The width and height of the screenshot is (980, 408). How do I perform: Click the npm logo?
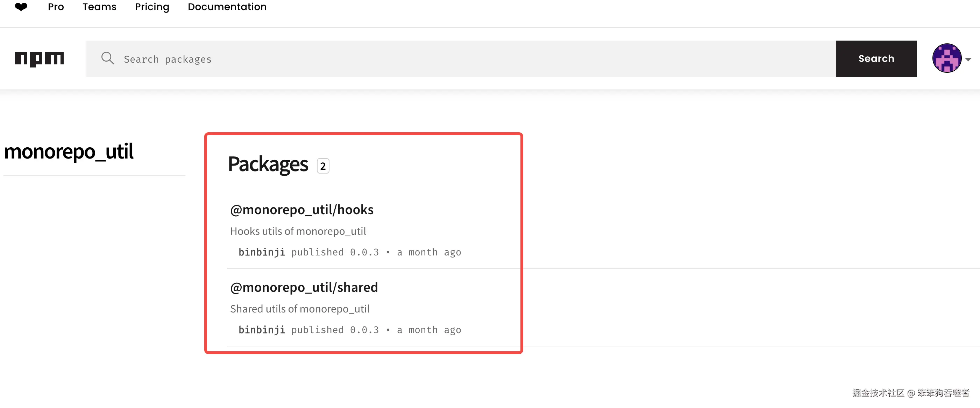pyautogui.click(x=39, y=59)
